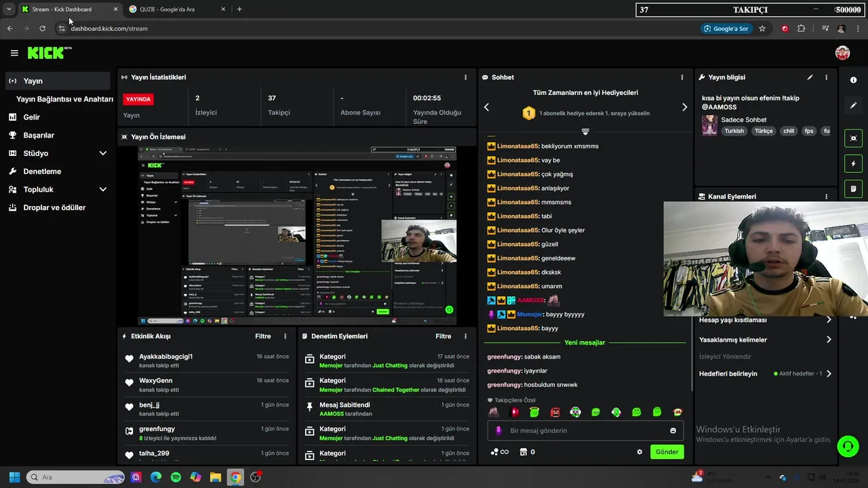Open File Explorer from the taskbar

point(215,477)
